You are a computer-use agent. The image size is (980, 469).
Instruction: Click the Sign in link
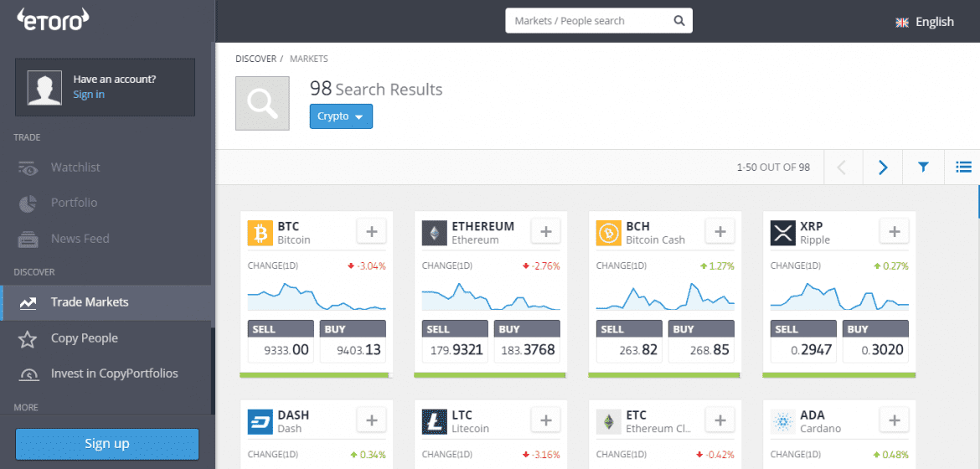click(x=89, y=95)
